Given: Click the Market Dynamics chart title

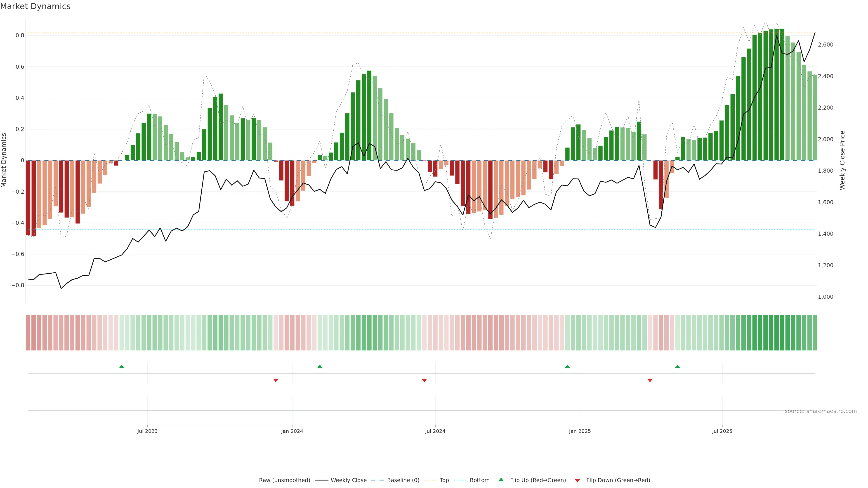Looking at the screenshot, I should tap(35, 6).
